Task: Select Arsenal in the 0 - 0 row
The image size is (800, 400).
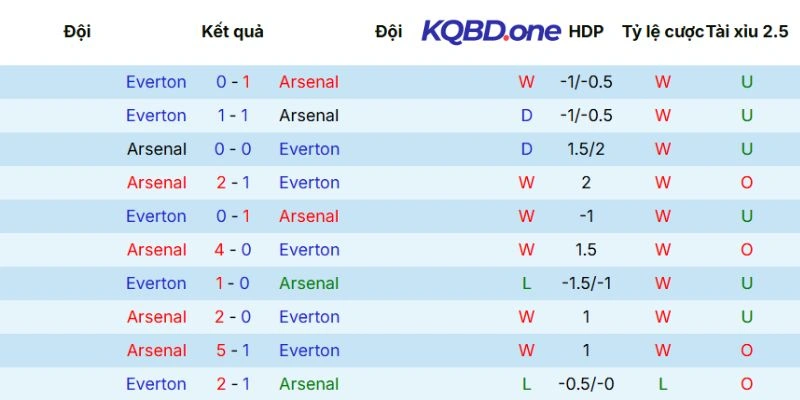Action: pos(156,149)
